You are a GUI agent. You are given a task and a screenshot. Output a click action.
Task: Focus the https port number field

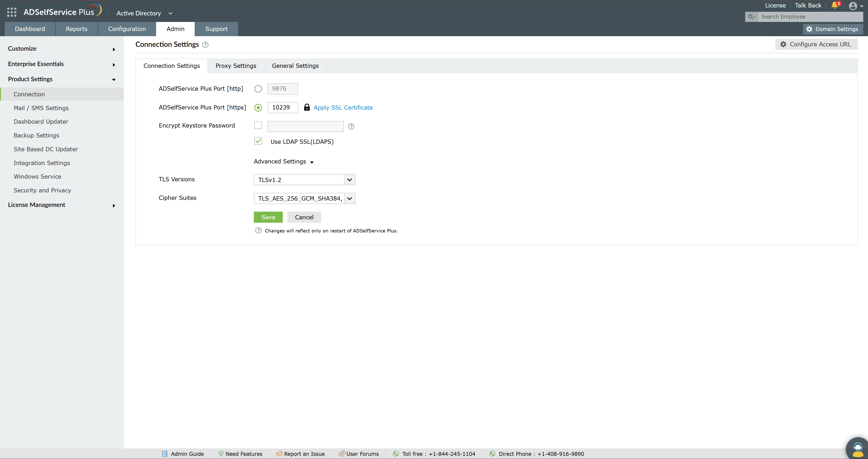tap(283, 108)
